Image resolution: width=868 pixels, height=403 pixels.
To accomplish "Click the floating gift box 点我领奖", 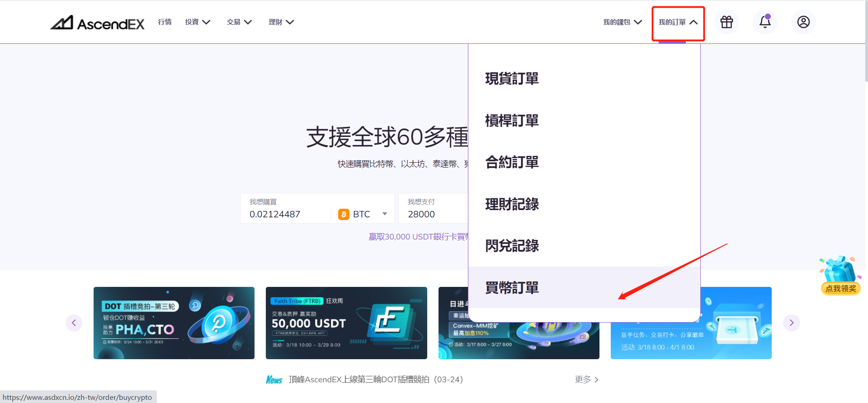I will coord(840,276).
